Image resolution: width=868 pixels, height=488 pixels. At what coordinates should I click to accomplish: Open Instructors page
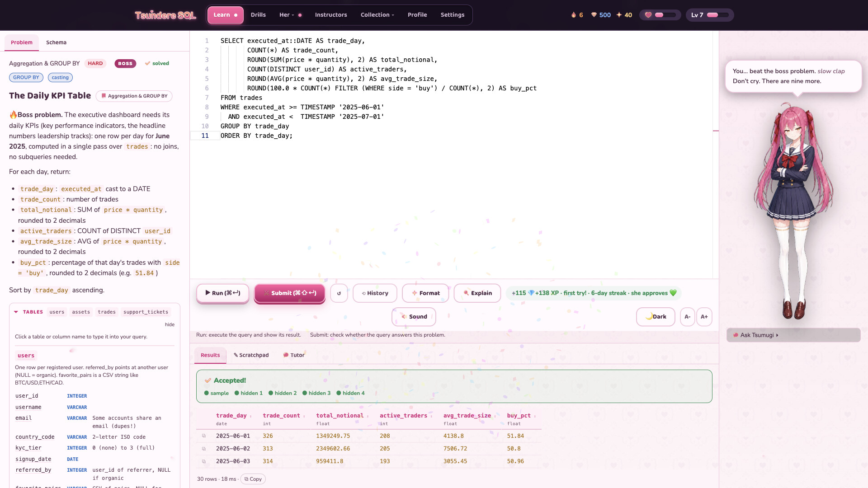(x=331, y=15)
